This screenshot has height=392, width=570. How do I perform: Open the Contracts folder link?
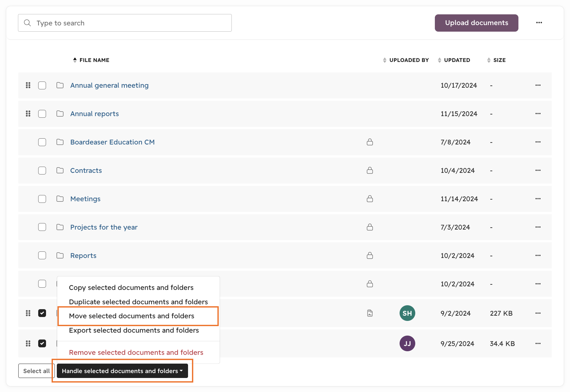[86, 171]
